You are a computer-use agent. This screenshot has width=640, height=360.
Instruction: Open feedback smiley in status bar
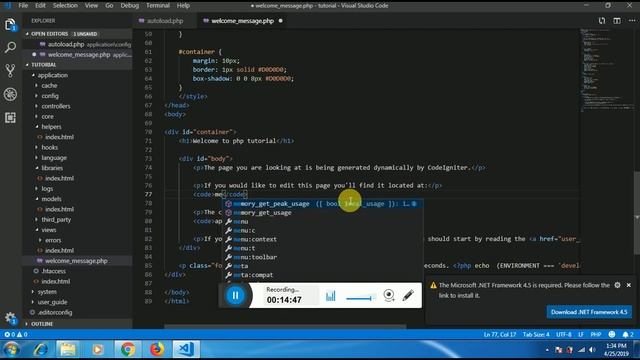(x=611, y=334)
